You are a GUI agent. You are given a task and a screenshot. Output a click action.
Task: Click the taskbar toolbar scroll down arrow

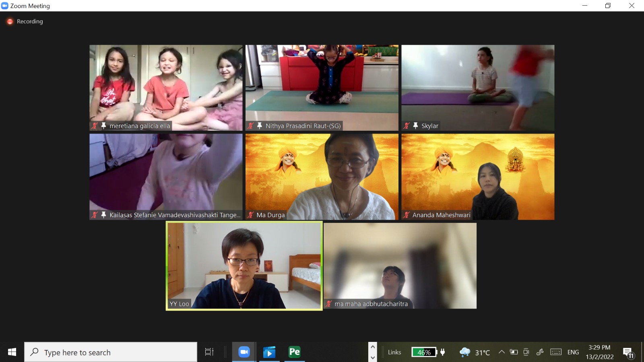coord(373,357)
